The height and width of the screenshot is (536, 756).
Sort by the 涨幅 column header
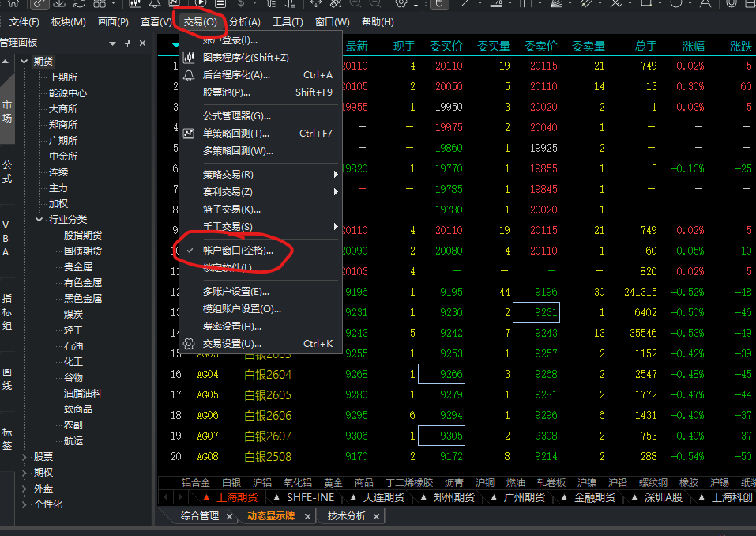(694, 47)
